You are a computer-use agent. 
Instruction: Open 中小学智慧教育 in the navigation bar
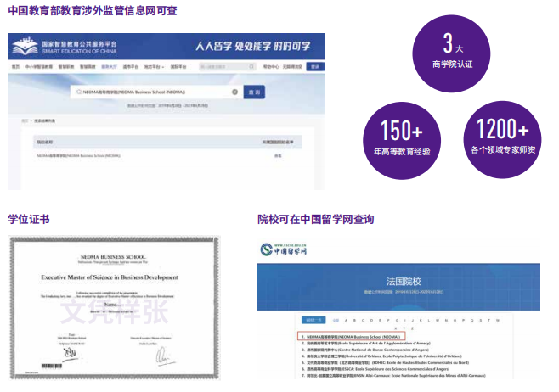[39, 66]
